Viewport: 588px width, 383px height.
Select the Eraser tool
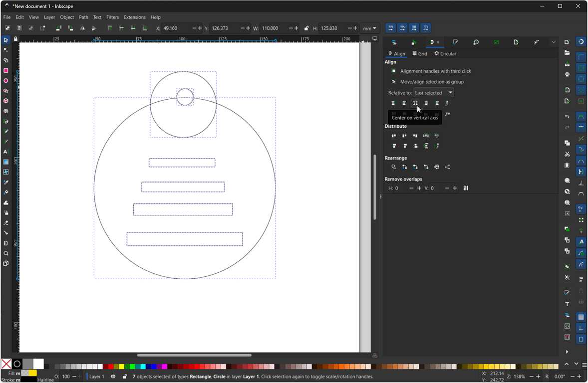click(5, 222)
